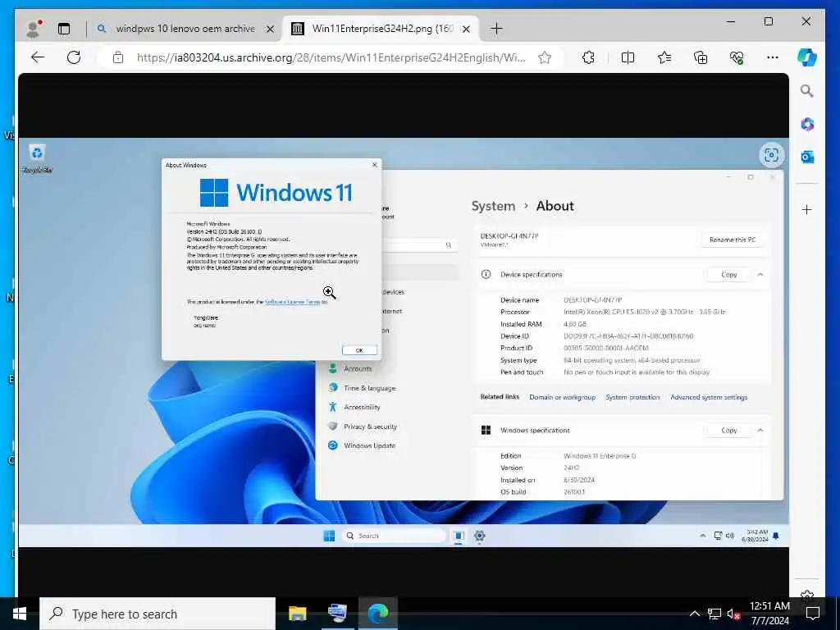Click the Windows 11 Start button in image
The width and height of the screenshot is (840, 630).
click(x=329, y=536)
